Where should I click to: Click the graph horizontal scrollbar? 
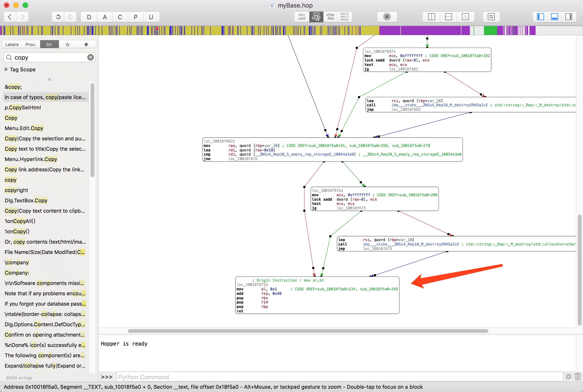(308, 331)
